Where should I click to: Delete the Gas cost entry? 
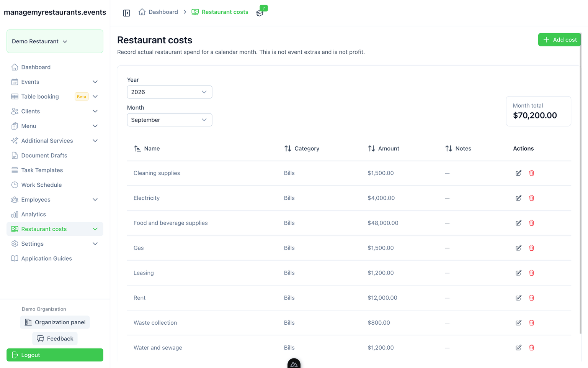point(532,248)
